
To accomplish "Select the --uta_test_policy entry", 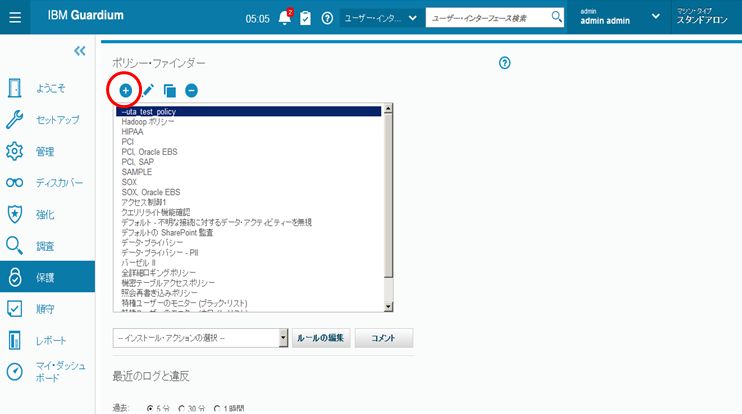I will tap(249, 112).
